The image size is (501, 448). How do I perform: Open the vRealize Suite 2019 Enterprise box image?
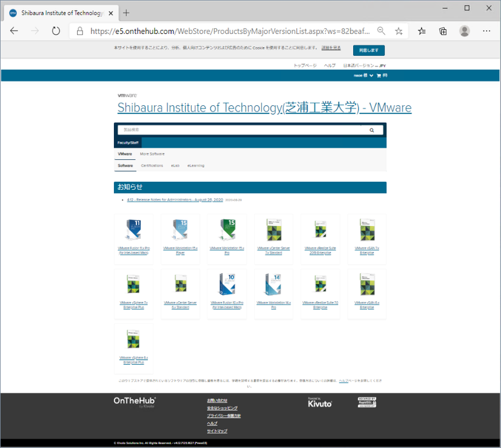(321, 229)
